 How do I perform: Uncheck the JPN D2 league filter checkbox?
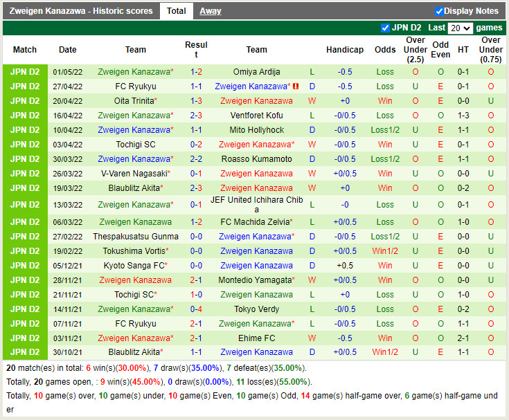[385, 28]
